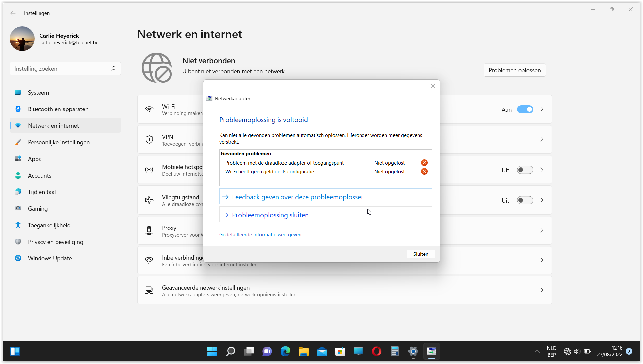This screenshot has width=643, height=364.
Task: Click the red error icon beside IP-configuratie issue
Action: tap(424, 171)
